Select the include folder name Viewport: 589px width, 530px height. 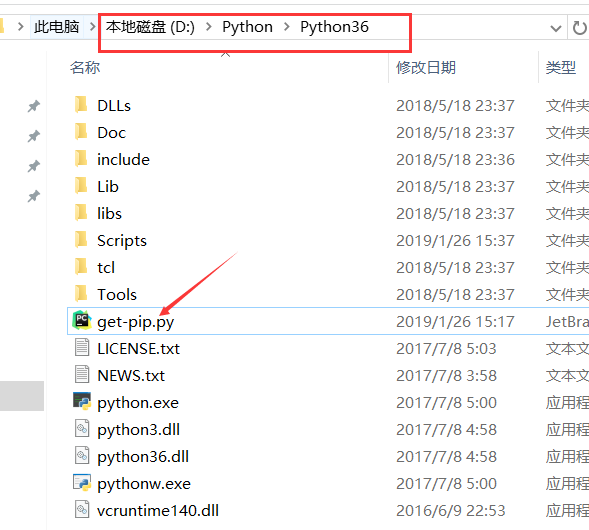tap(123, 160)
